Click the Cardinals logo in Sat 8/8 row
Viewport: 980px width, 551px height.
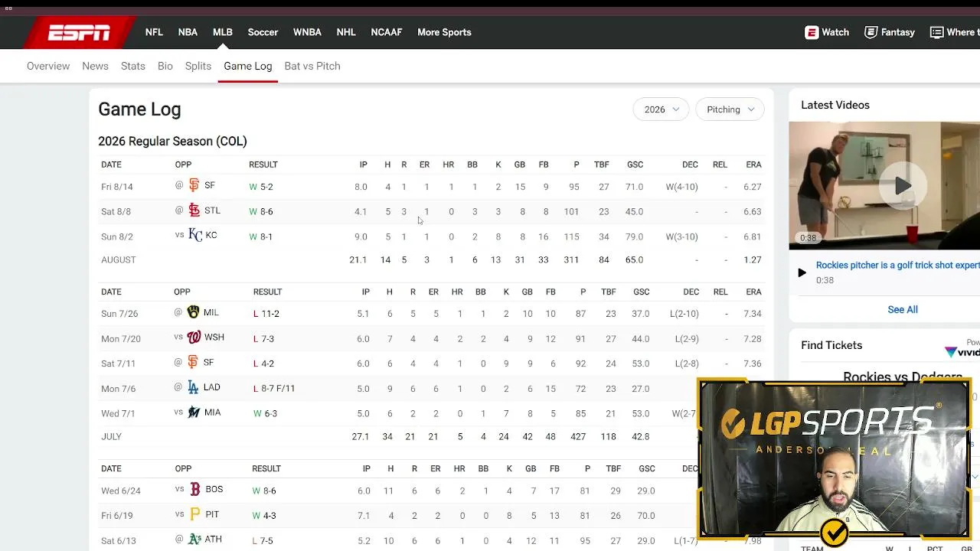coord(194,210)
